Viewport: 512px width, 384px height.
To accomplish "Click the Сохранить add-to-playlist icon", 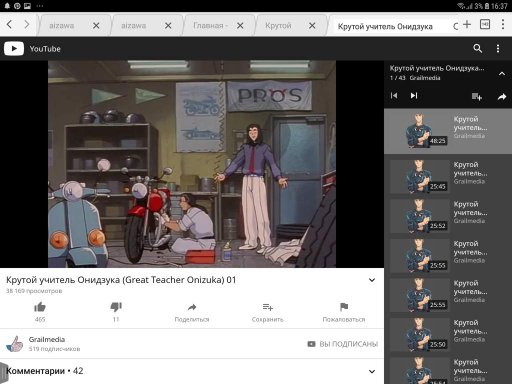I will (268, 307).
